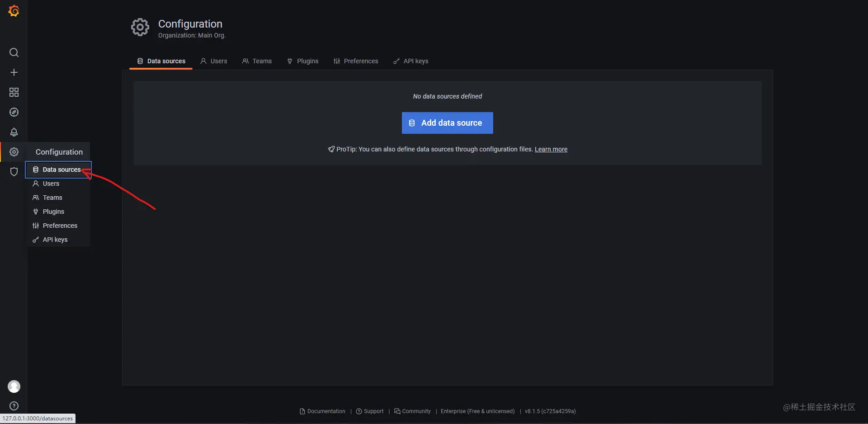The width and height of the screenshot is (868, 424).
Task: Click the Configuration gear icon in sidebar
Action: pos(14,152)
